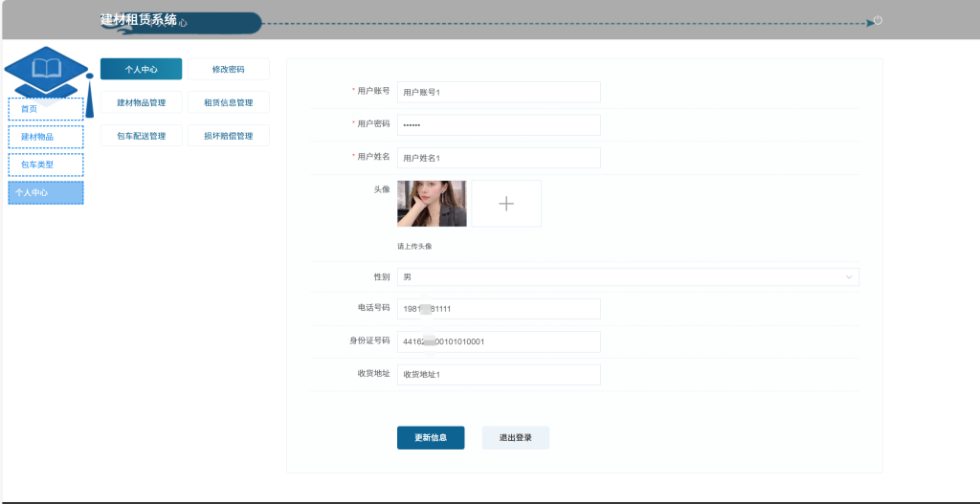980x504 pixels.
Task: Click the graduation cap book logo
Action: click(x=49, y=74)
